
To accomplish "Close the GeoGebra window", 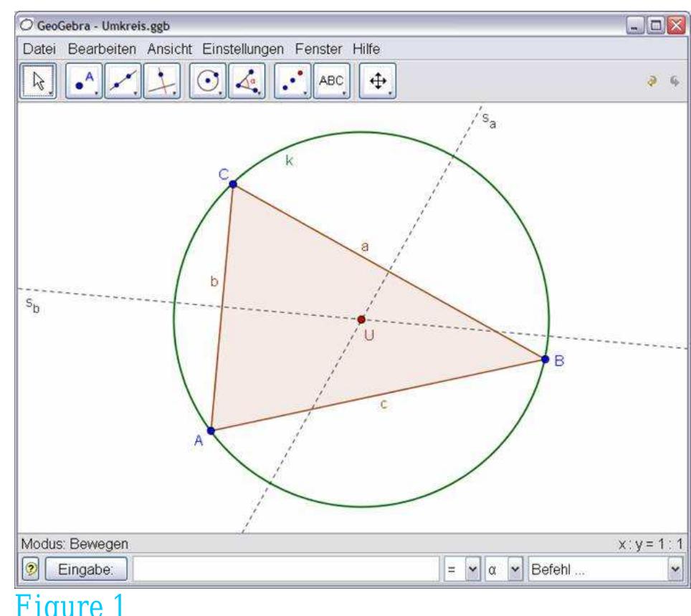I will click(677, 25).
